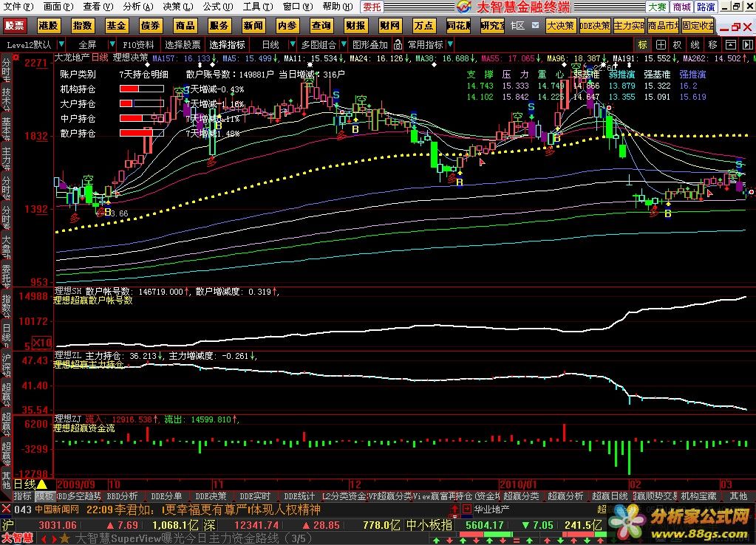Click the window layout icon on toolbar
756x545 pixels.
(730, 45)
